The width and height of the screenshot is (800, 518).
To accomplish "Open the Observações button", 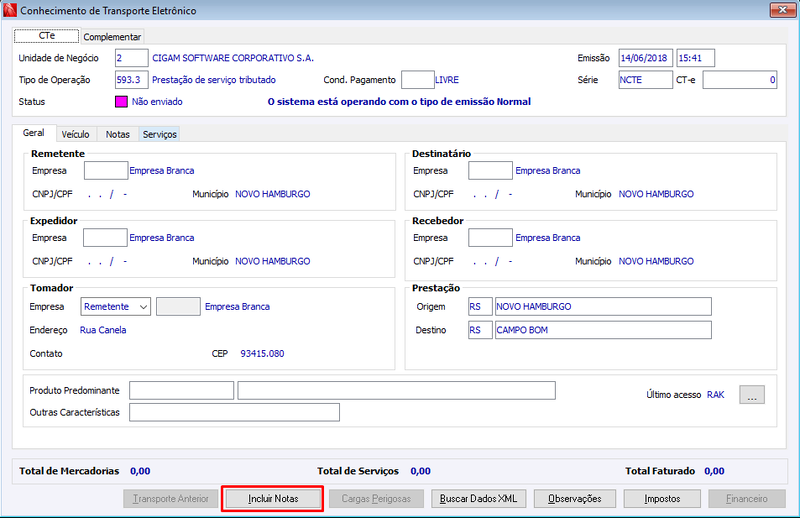I will tap(575, 499).
